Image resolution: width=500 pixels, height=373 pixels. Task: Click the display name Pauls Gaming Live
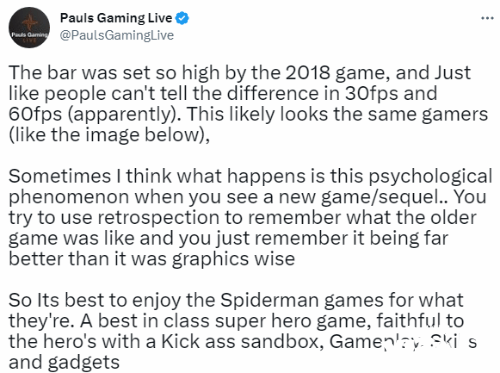click(x=116, y=18)
